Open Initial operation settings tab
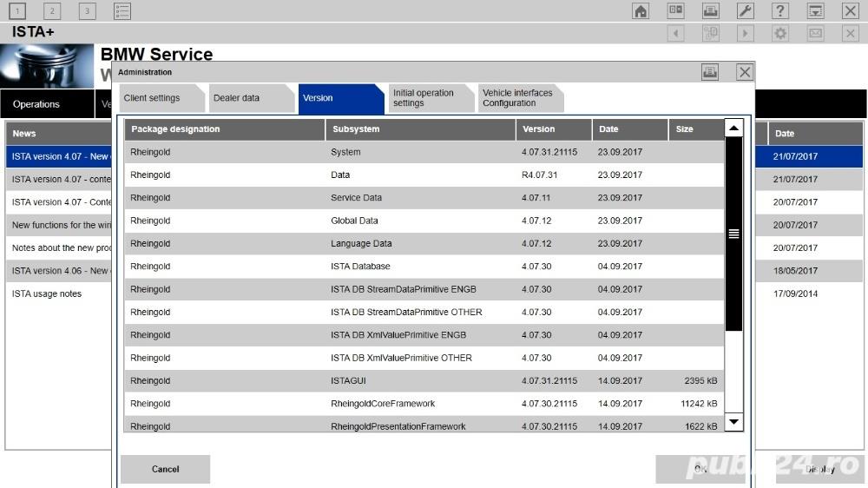This screenshot has height=488, width=868. coord(431,98)
